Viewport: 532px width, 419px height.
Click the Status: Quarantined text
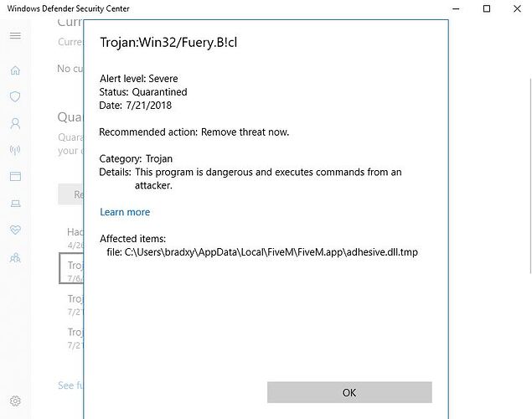(x=143, y=92)
